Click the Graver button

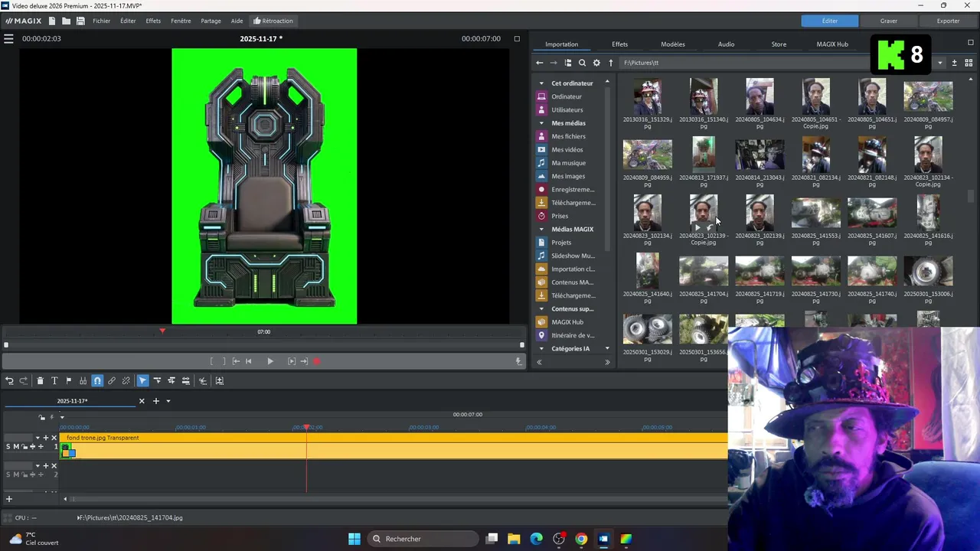pyautogui.click(x=889, y=21)
